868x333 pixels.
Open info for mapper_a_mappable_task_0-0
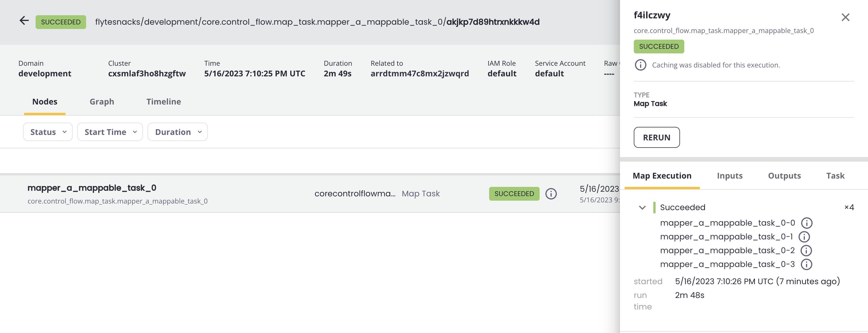[x=806, y=223]
